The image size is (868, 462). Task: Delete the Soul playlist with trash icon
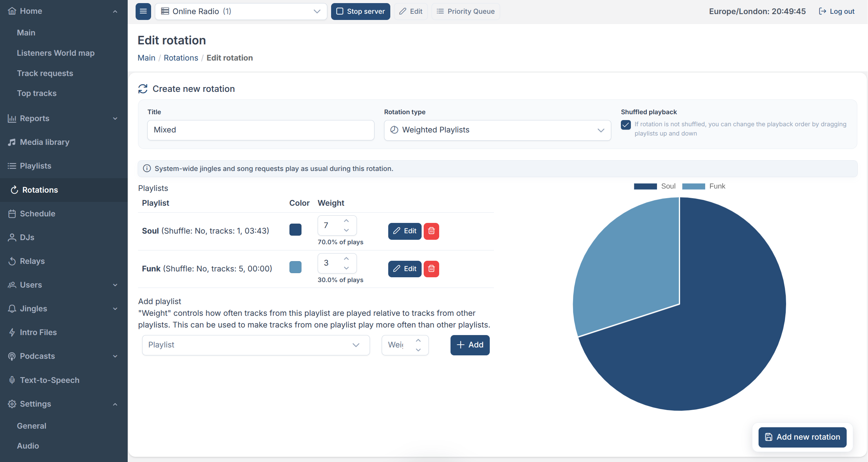pos(431,231)
